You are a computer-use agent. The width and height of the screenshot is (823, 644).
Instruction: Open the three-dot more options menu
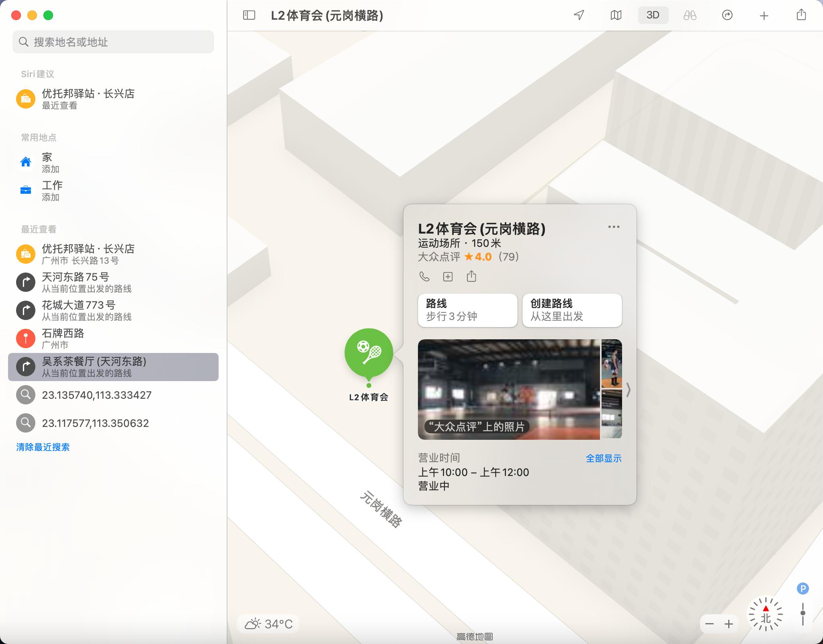[x=614, y=227]
